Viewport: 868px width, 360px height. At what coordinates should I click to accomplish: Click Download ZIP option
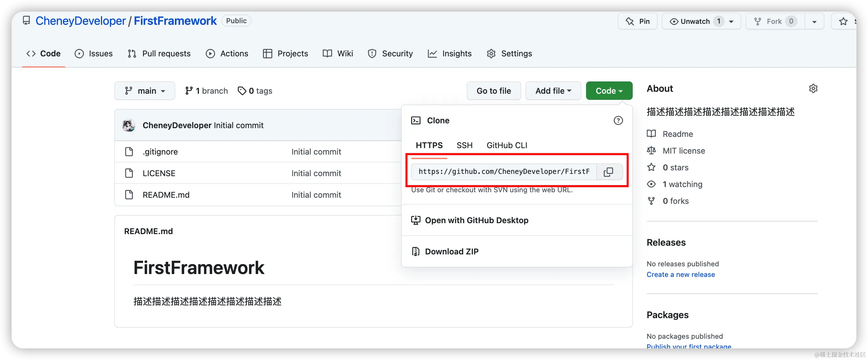451,251
